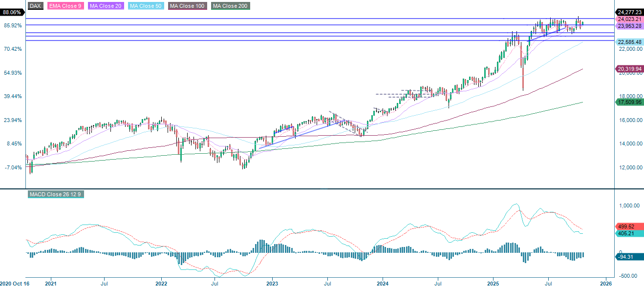The image size is (644, 287).
Task: Click the 23.94% axis label
Action: pyautogui.click(x=12, y=120)
